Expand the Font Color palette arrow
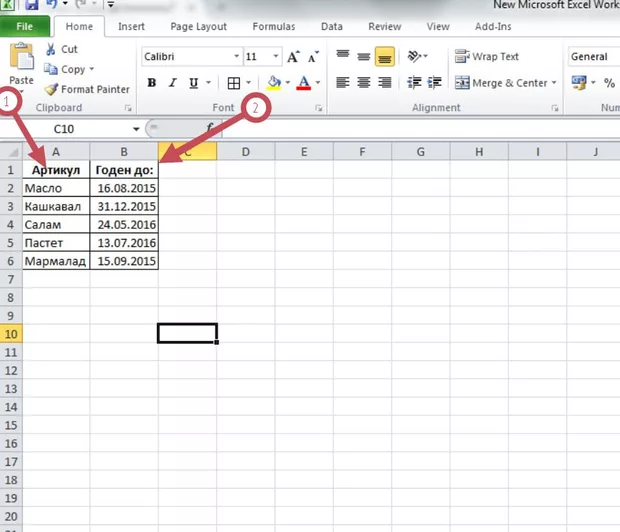This screenshot has height=532, width=620. point(318,83)
